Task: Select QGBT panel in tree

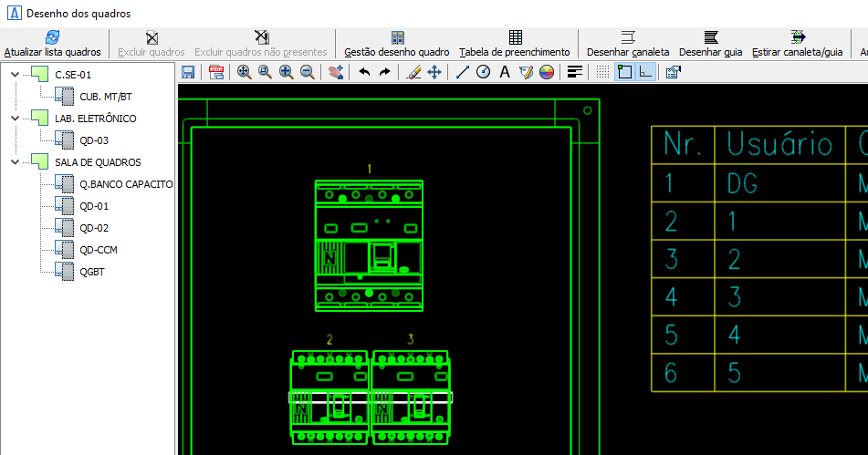Action: pyautogui.click(x=92, y=272)
